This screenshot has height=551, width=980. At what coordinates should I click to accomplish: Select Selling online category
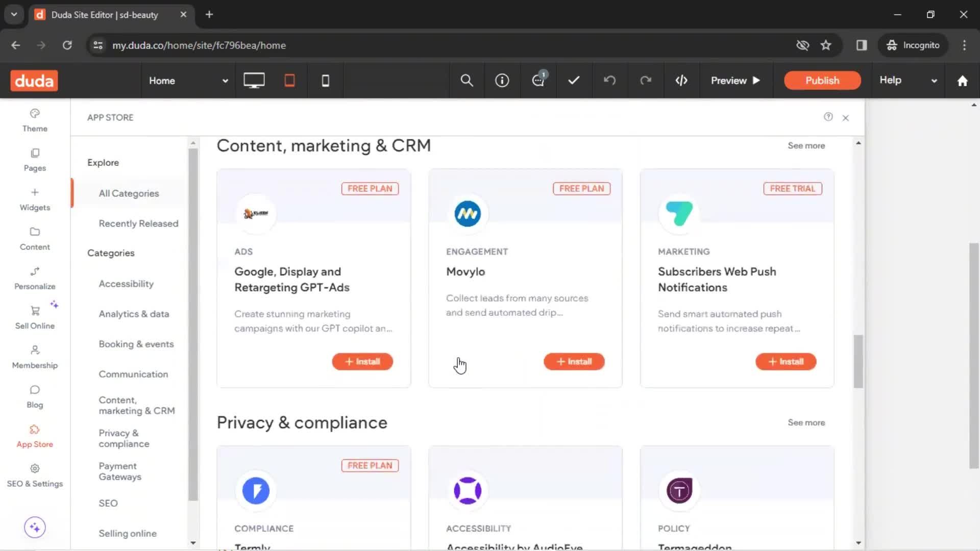click(128, 533)
